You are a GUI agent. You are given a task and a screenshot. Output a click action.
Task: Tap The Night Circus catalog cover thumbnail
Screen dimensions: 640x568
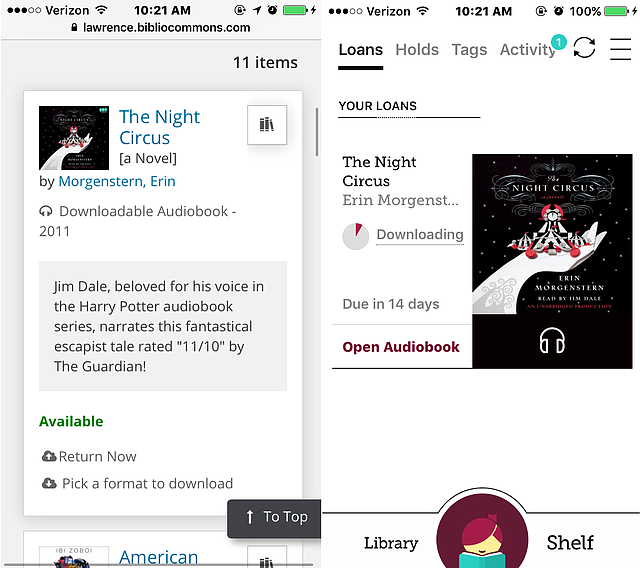click(x=74, y=138)
